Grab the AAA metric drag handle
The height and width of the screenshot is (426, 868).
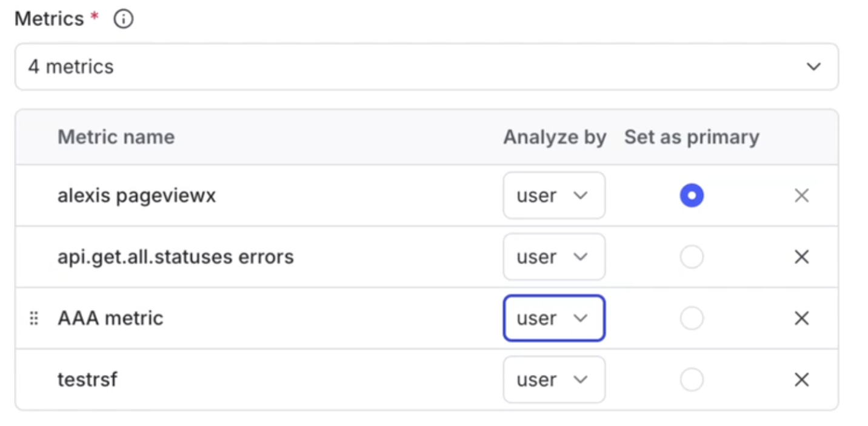(34, 318)
